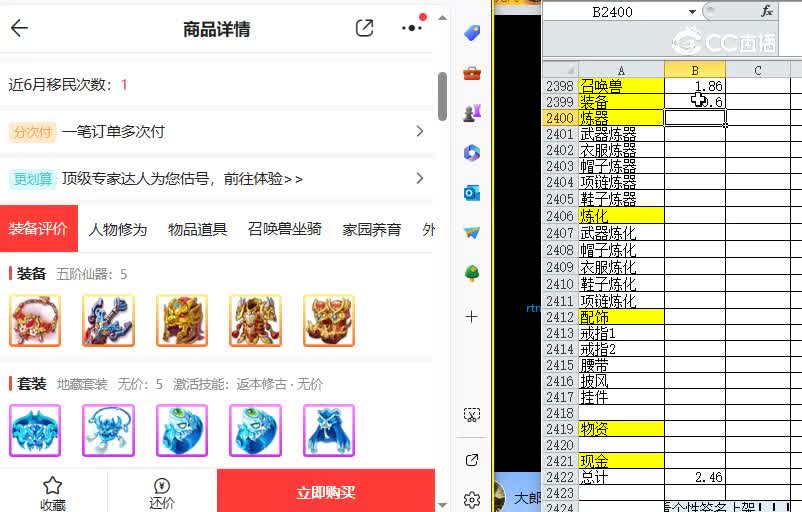Open the three-dot more menu
This screenshot has width=802, height=512.
(412, 28)
